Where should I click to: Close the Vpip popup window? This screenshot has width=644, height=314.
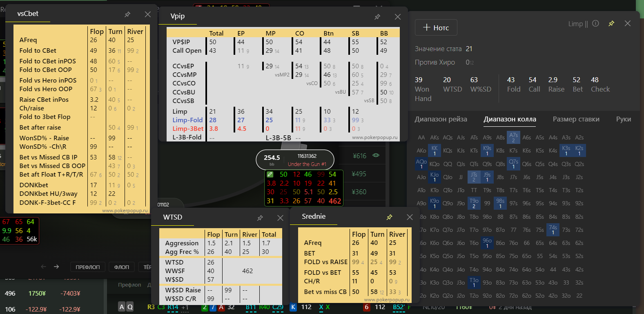coord(398,17)
